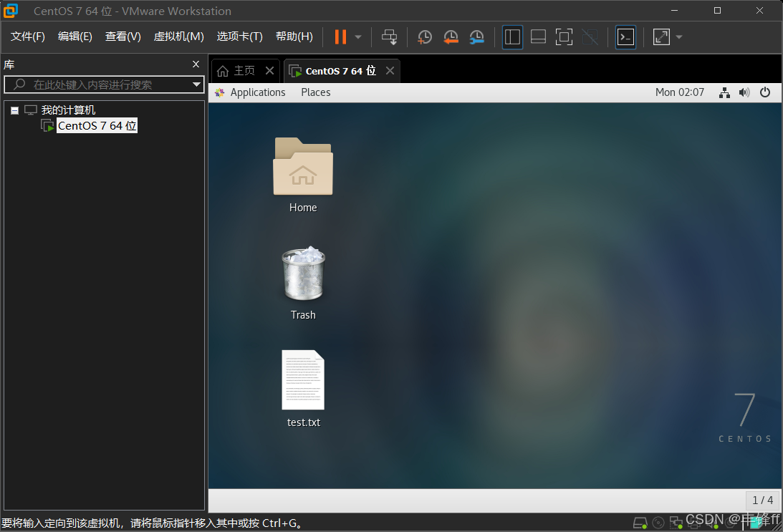Viewport: 783px width, 532px height.
Task: Click the hard disk status bar icon
Action: point(640,523)
